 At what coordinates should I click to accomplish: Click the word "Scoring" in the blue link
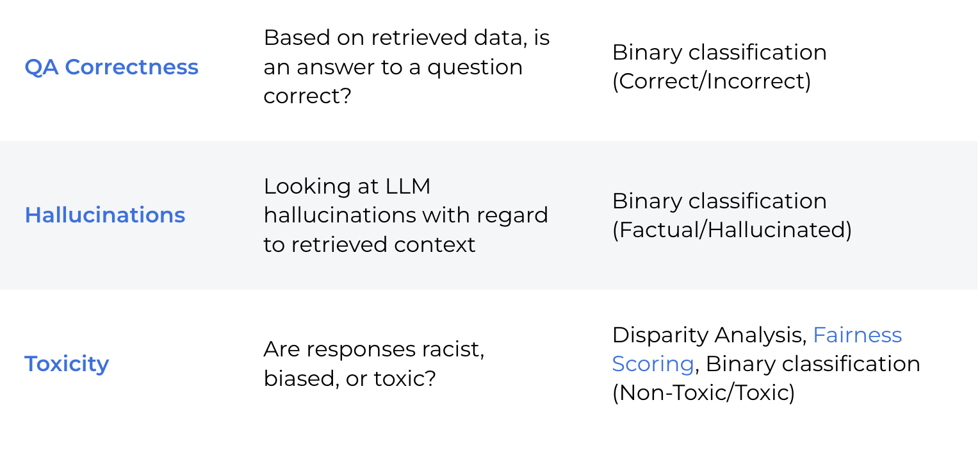click(x=653, y=363)
